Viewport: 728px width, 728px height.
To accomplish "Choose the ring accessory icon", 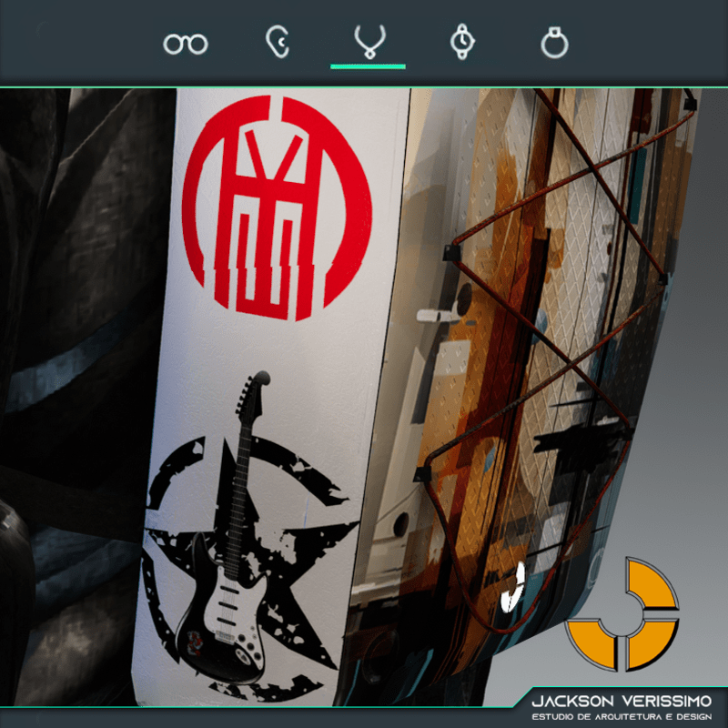I will [x=554, y=43].
